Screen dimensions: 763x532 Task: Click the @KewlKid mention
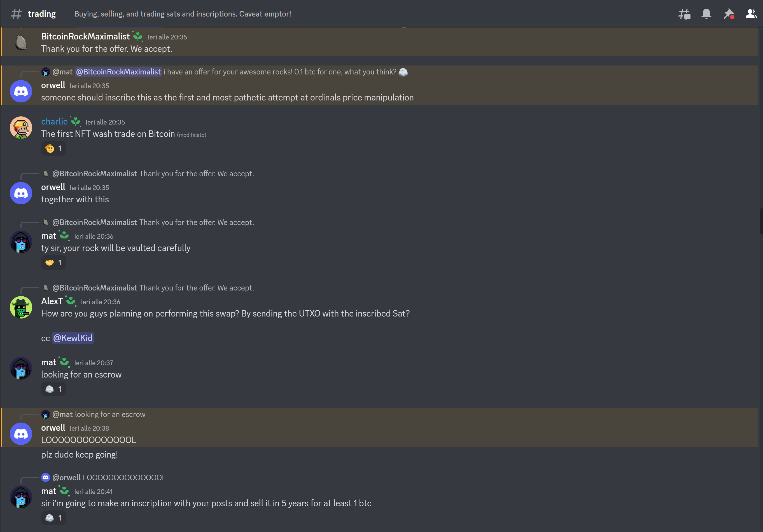point(73,338)
